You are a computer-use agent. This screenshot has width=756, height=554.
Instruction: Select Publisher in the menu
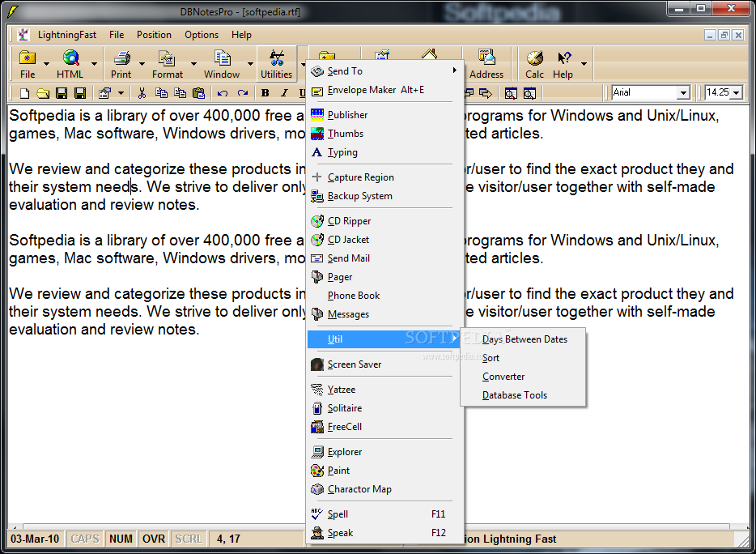pos(385,115)
